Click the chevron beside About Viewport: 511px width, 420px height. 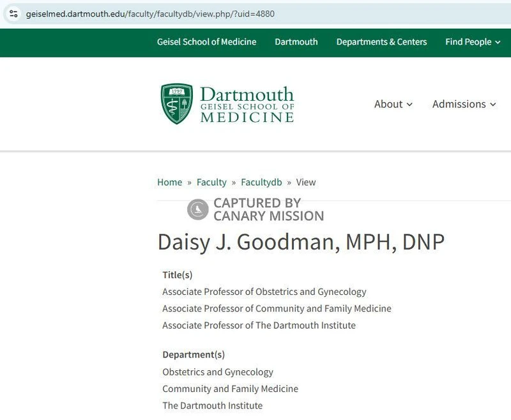click(x=409, y=104)
